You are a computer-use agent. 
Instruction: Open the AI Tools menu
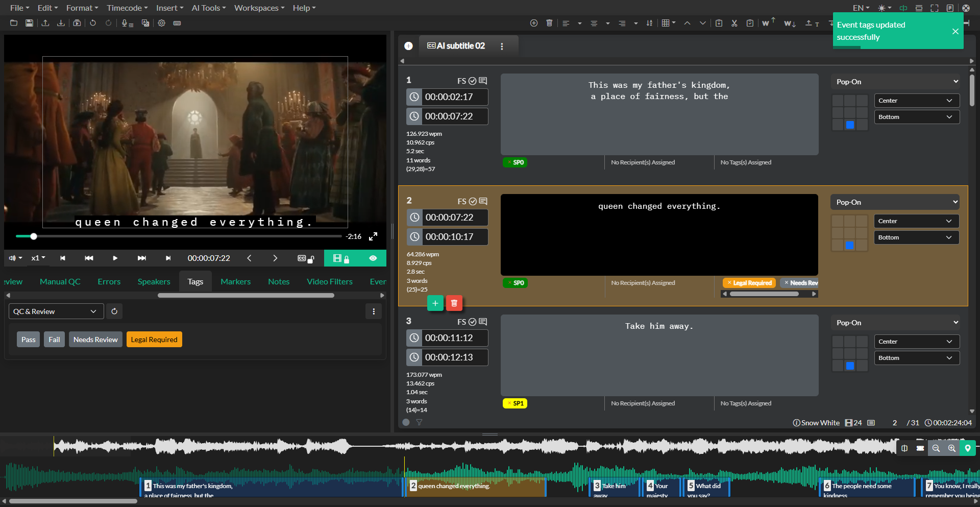[x=208, y=8]
